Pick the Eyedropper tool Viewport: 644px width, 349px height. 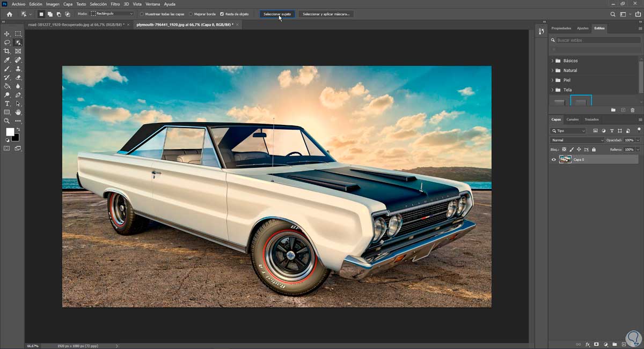pyautogui.click(x=7, y=60)
